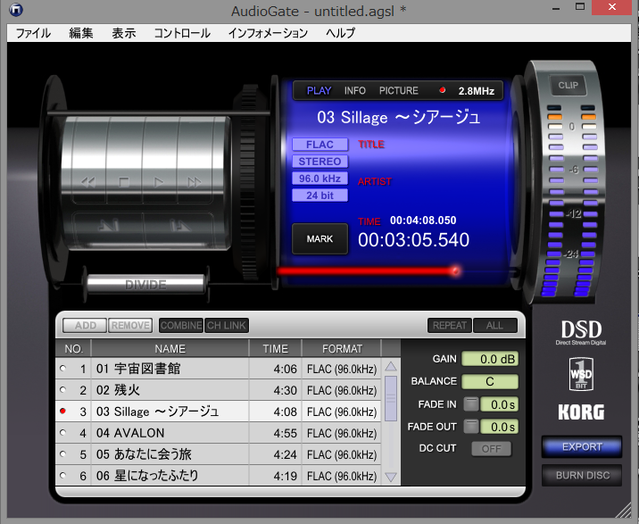Click the CLIP indicator on level meter
Viewport: 639px width, 524px height.
568,85
